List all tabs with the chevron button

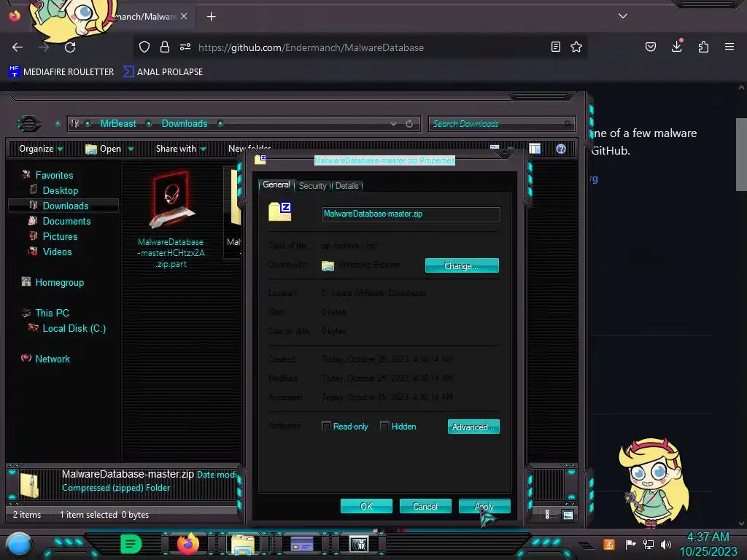(623, 16)
